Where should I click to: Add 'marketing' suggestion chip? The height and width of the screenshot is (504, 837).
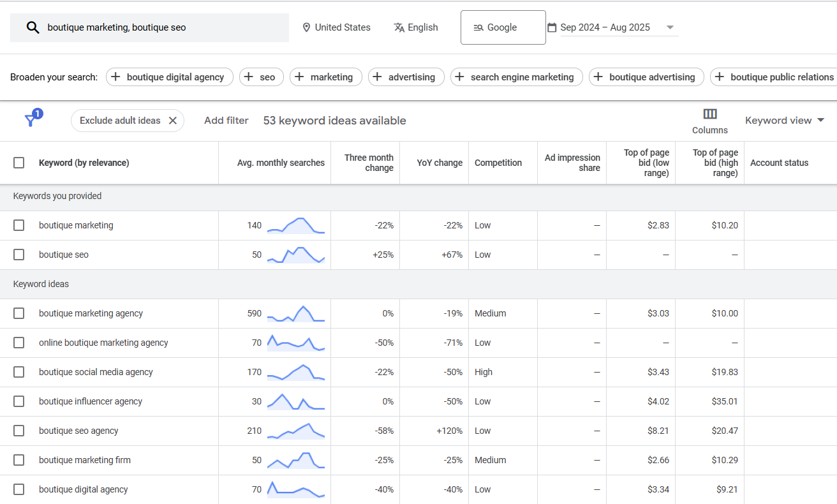click(x=326, y=77)
